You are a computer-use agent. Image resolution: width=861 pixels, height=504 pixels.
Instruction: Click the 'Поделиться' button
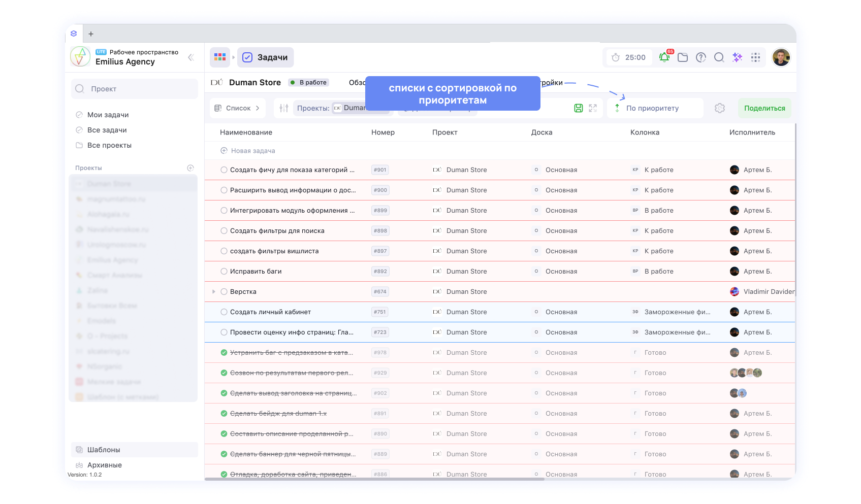(764, 108)
